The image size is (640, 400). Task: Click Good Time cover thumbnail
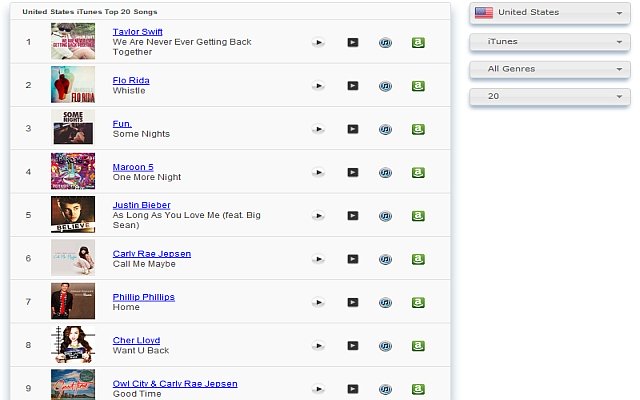pyautogui.click(x=73, y=384)
